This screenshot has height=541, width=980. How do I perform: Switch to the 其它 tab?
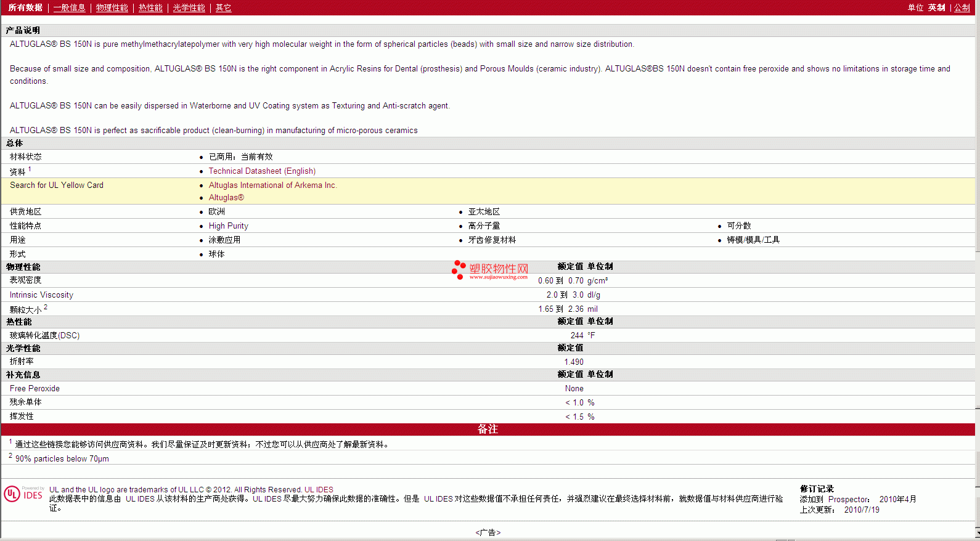tap(223, 7)
